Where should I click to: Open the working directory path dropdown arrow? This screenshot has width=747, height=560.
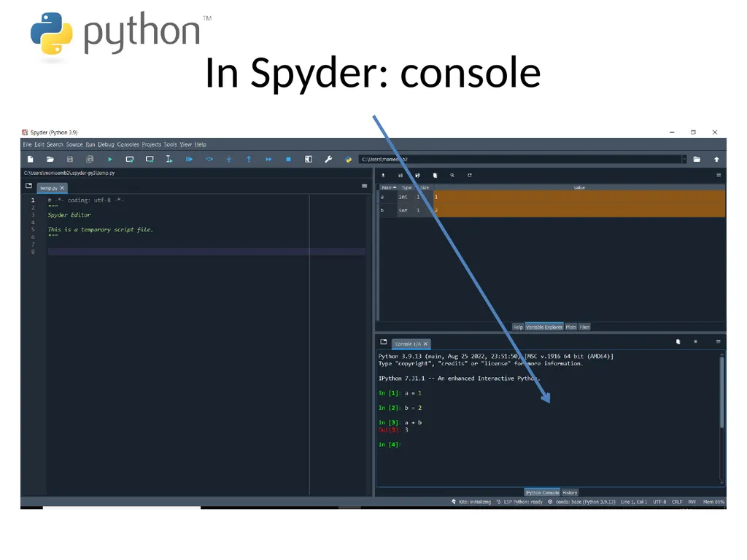click(x=684, y=160)
